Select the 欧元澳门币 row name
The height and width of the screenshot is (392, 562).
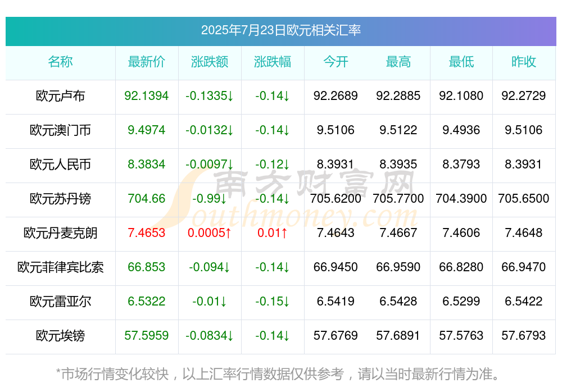[60, 130]
